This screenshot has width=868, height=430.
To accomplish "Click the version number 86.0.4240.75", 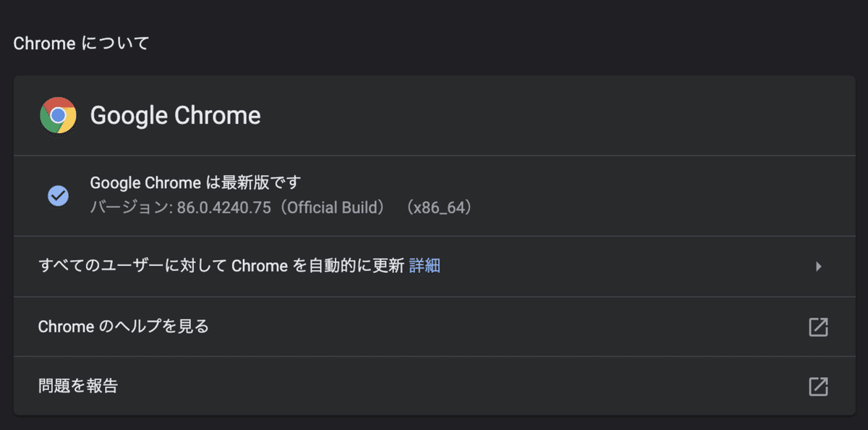I will pyautogui.click(x=224, y=208).
